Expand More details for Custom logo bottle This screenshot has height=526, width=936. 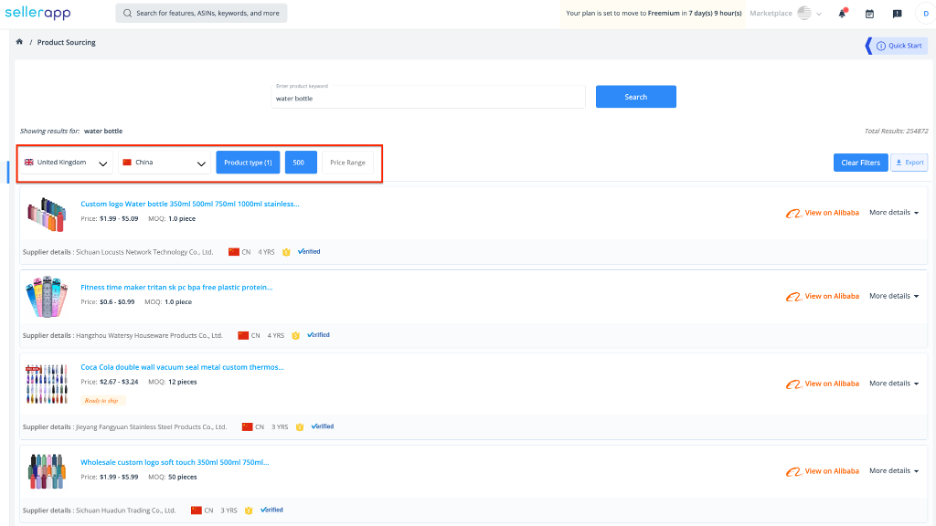pos(894,213)
